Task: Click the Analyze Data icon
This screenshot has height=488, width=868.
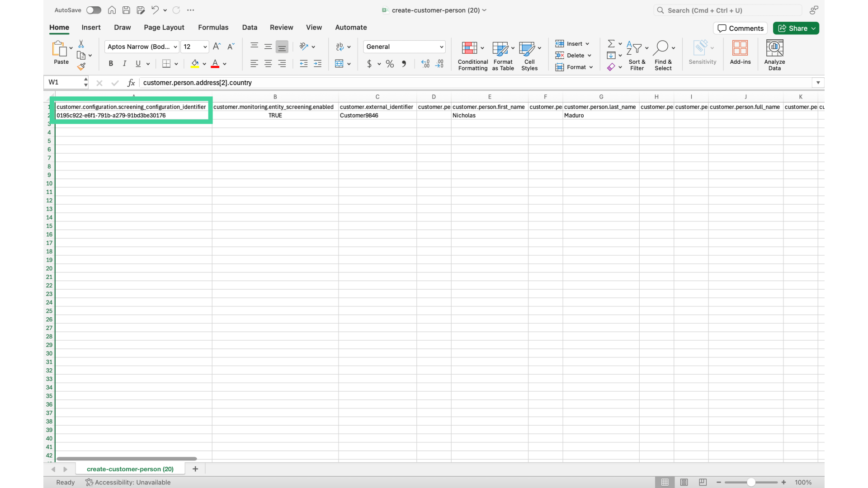Action: tap(774, 53)
